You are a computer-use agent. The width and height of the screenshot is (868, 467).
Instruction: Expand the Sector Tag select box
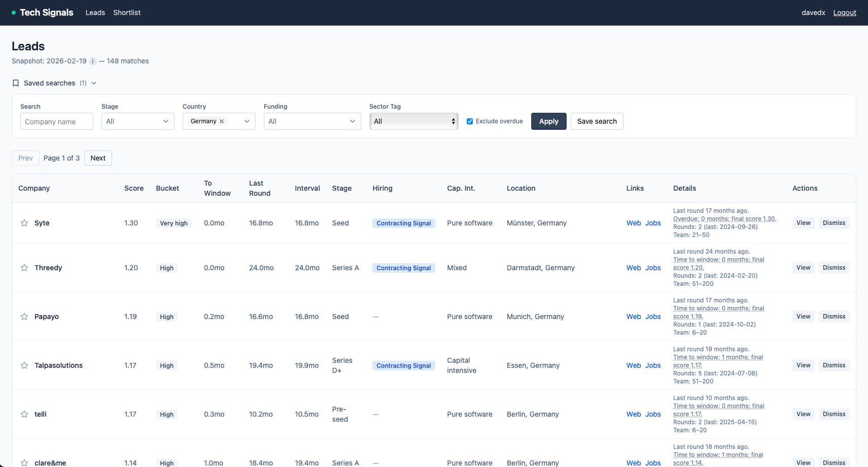pyautogui.click(x=413, y=121)
